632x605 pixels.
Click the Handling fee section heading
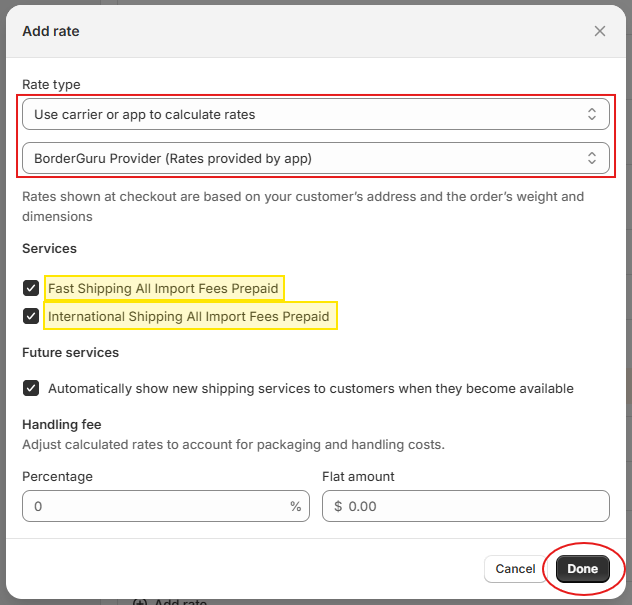click(62, 425)
